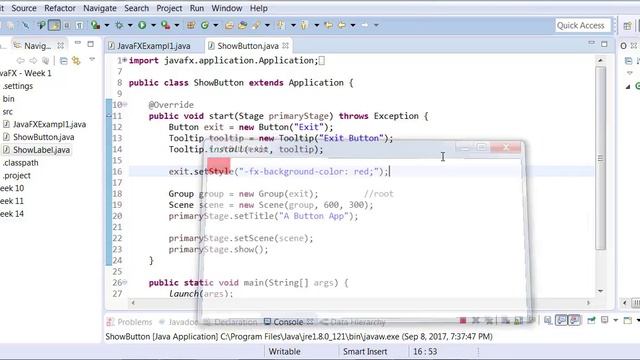Open the Search dropdown arrow

click(x=267, y=25)
